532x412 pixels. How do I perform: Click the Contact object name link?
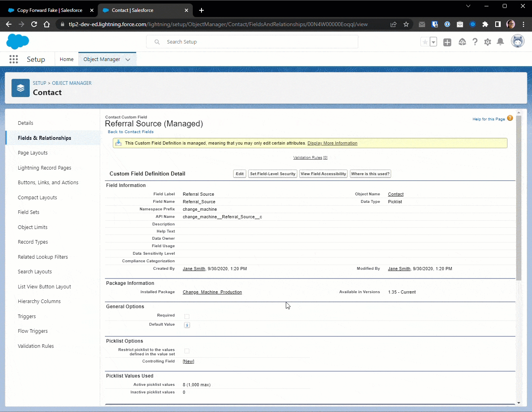coord(396,194)
